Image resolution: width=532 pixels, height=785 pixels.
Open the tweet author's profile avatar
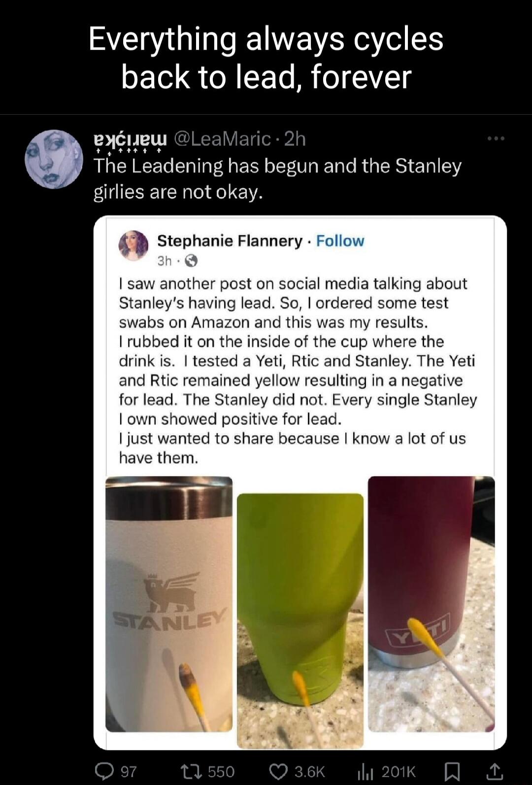tap(54, 159)
